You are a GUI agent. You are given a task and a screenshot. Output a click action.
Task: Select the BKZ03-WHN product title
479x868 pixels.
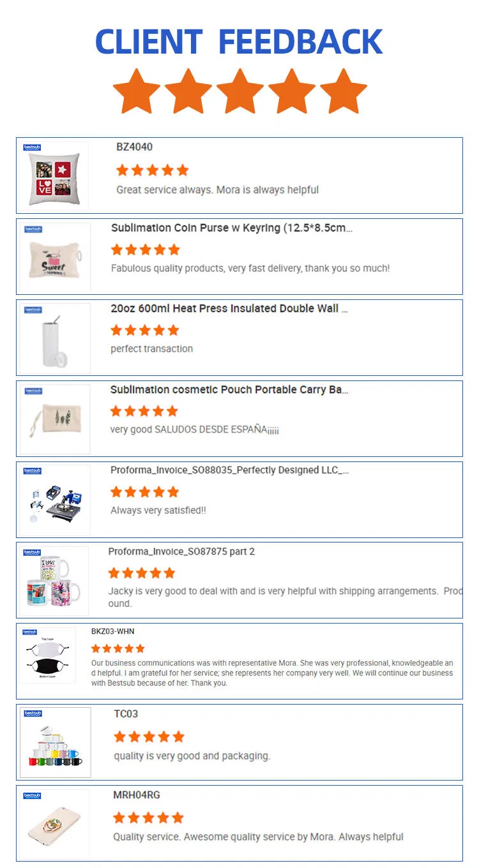[x=112, y=631]
